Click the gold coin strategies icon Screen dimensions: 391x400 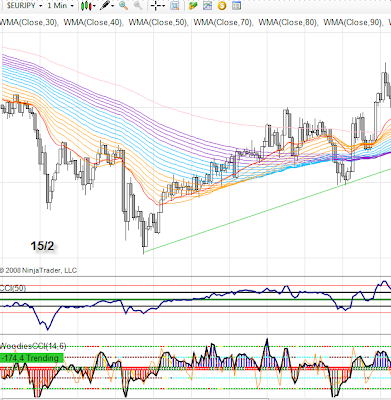(222, 6)
